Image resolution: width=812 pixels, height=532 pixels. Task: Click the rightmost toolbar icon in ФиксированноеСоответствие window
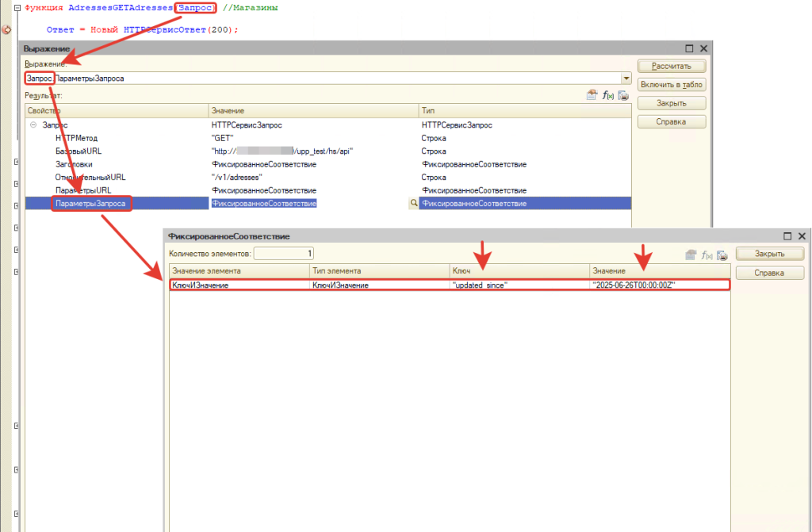click(x=722, y=255)
